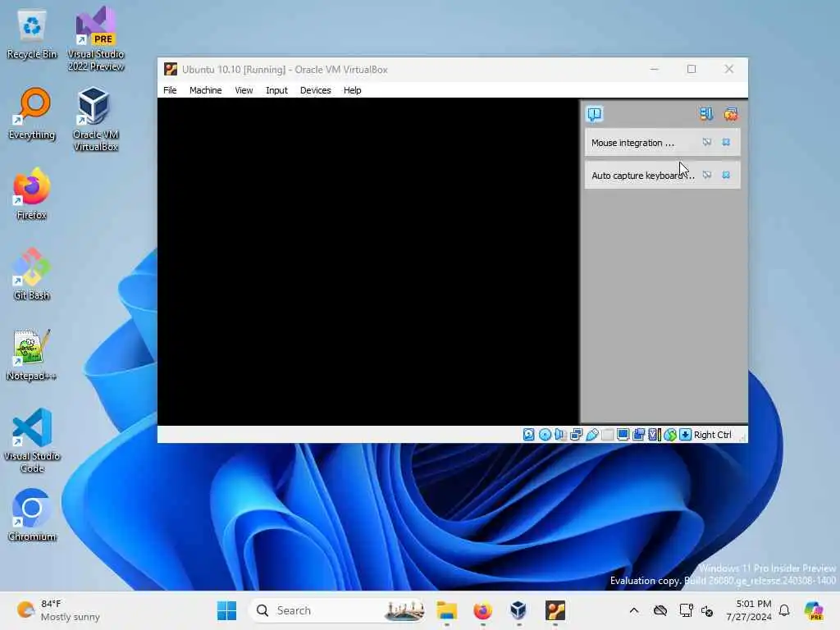
Task: Click the VirtualBox window title bar icon
Action: (x=171, y=69)
